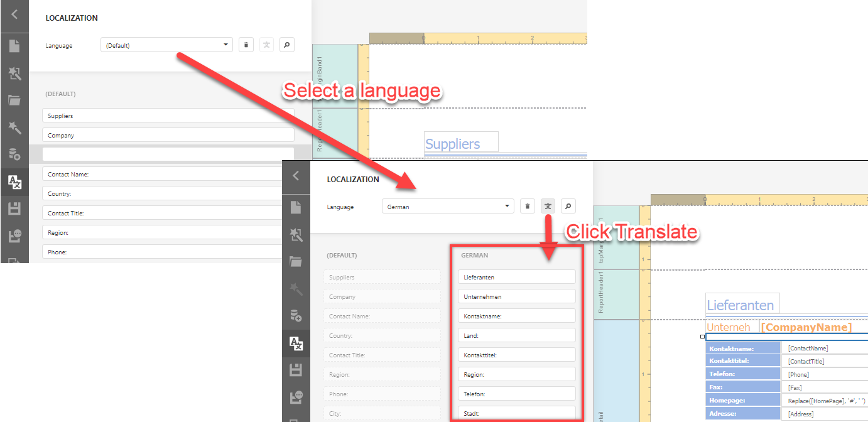Click the Translate icon next to German

[548, 206]
